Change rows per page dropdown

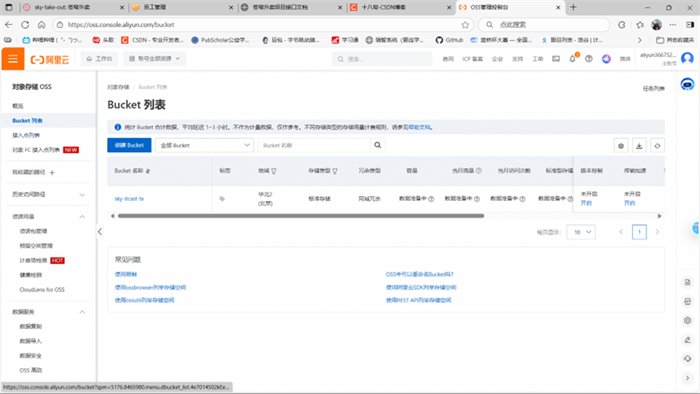(x=581, y=232)
